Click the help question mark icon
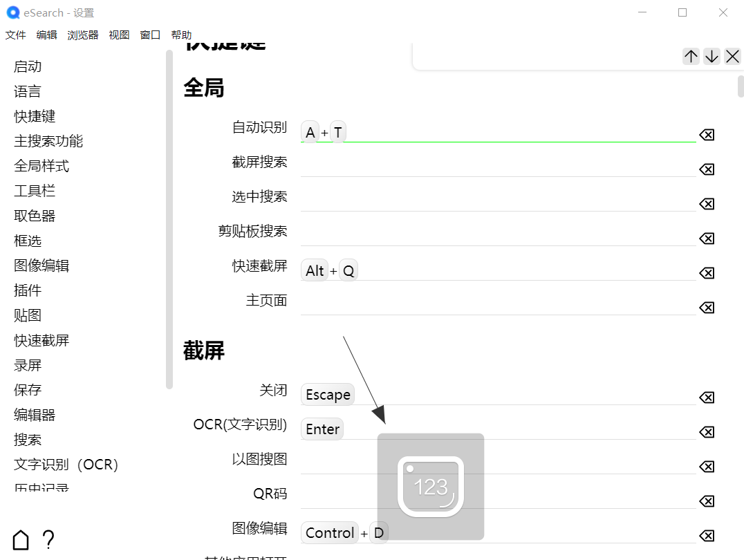The height and width of the screenshot is (560, 744). click(48, 539)
